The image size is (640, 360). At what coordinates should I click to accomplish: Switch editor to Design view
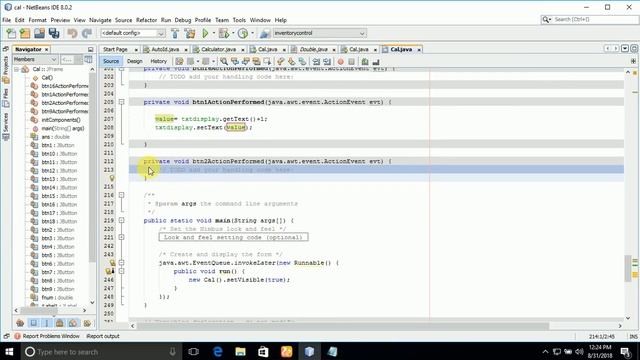[x=135, y=61]
